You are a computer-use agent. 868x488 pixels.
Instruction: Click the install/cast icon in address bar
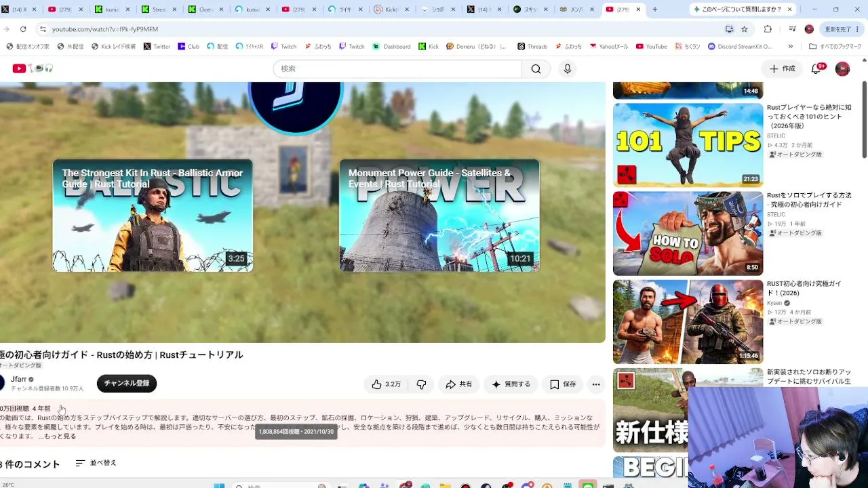(730, 29)
